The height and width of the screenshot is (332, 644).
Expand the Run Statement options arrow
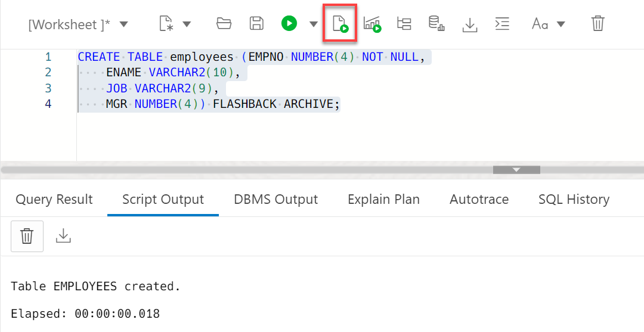pyautogui.click(x=314, y=24)
